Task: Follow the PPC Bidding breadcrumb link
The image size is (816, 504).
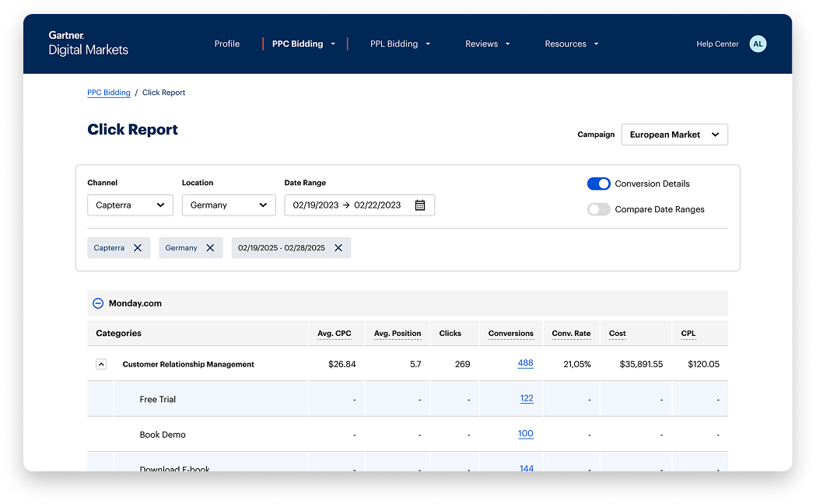Action: [109, 93]
